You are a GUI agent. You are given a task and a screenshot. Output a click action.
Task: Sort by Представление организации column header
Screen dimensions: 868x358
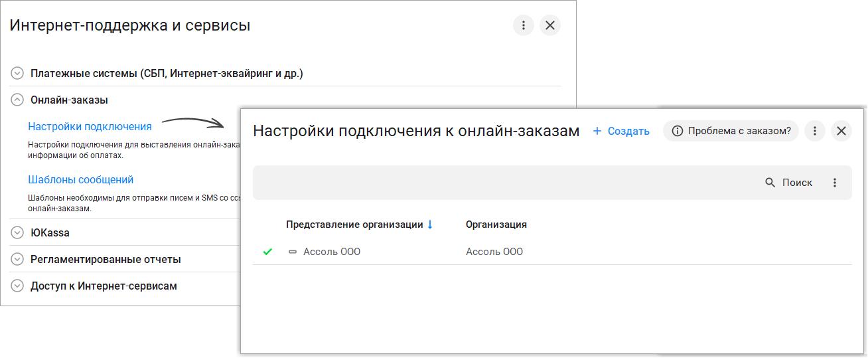354,224
